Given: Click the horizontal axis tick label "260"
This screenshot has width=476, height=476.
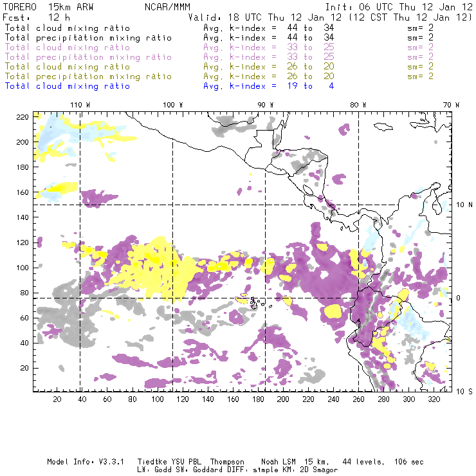Looking at the screenshot, I should tap(358, 399).
